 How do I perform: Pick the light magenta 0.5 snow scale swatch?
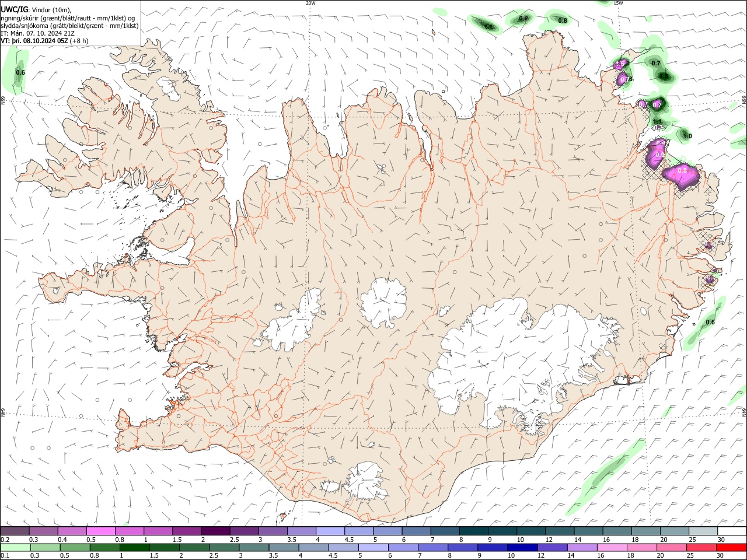(x=100, y=531)
